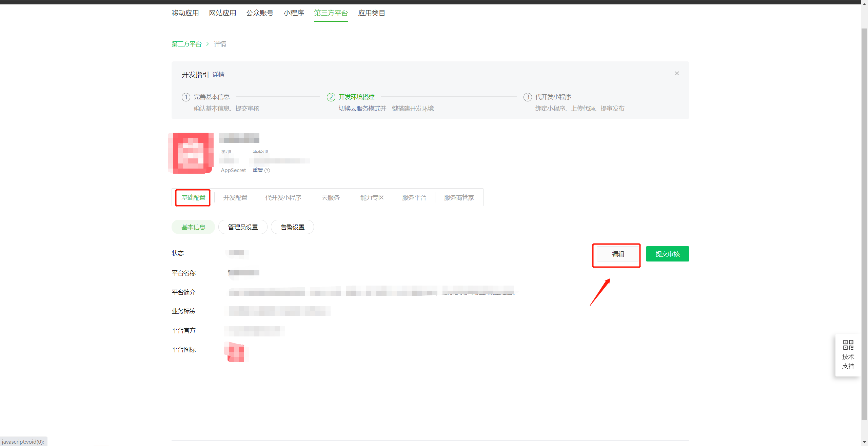The width and height of the screenshot is (868, 446).
Task: Select the 管理员设置 pill
Action: click(x=243, y=227)
